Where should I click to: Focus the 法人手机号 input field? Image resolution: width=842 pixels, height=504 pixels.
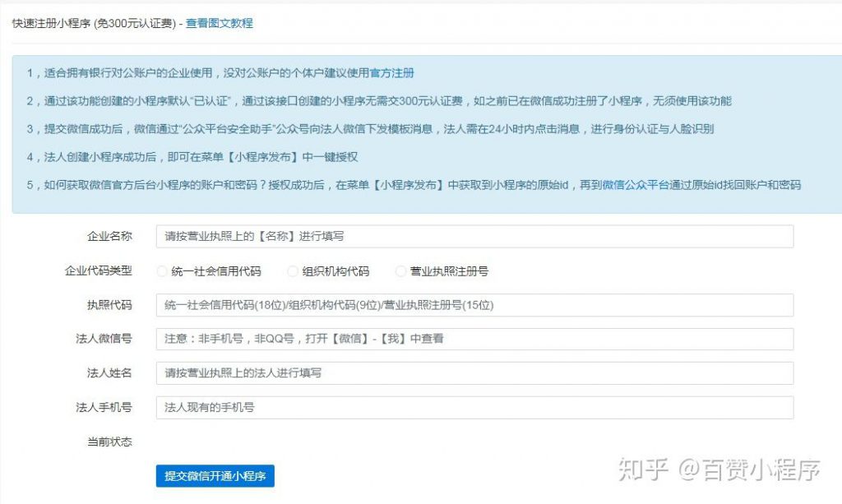[474, 408]
